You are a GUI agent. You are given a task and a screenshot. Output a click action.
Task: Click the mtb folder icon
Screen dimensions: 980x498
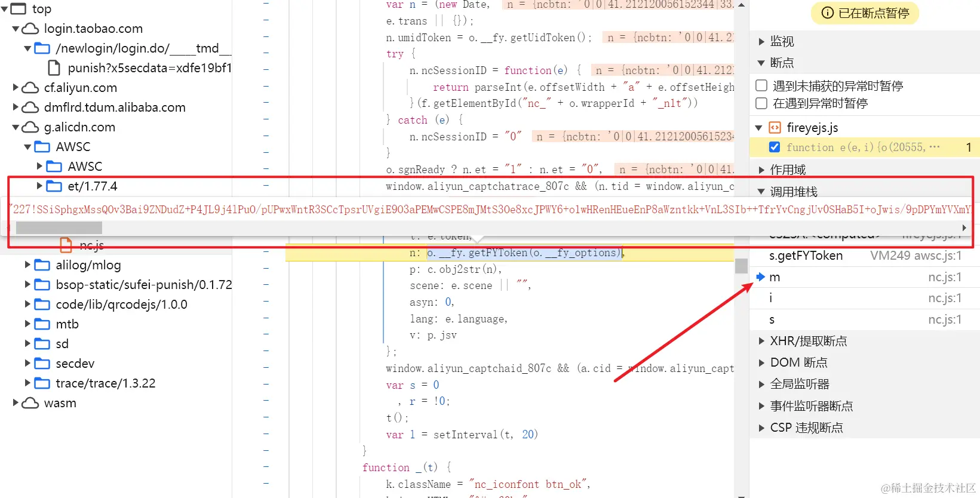tap(42, 324)
